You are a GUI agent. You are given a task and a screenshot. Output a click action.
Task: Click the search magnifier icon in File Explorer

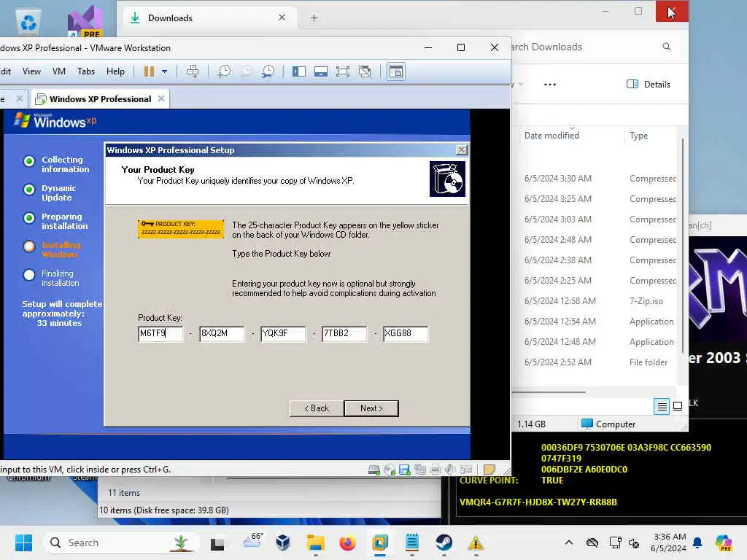[667, 47]
